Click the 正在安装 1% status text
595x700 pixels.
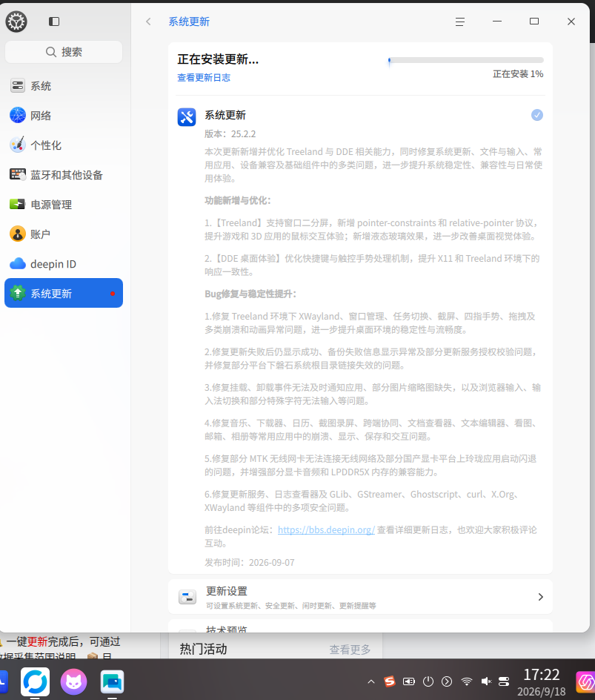[x=518, y=74]
